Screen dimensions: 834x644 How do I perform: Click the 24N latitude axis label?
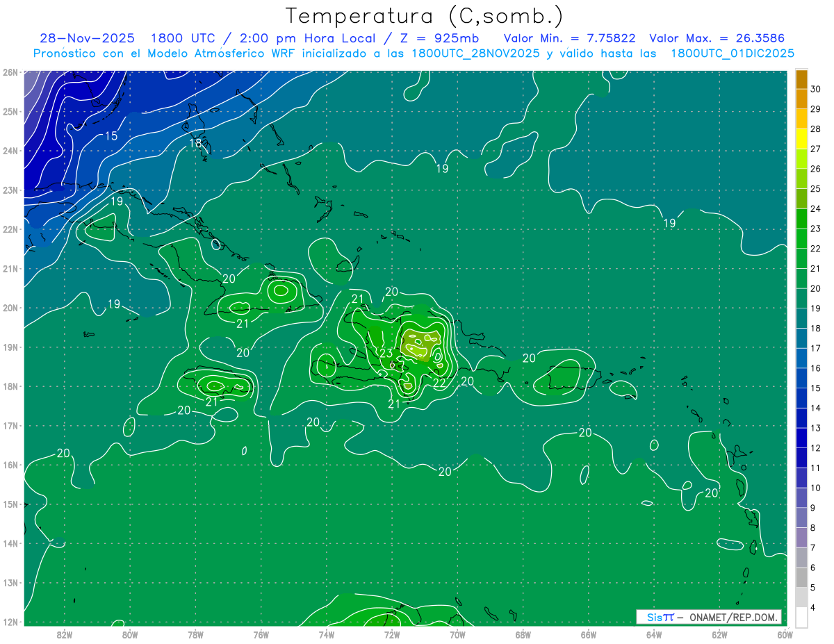(10, 151)
